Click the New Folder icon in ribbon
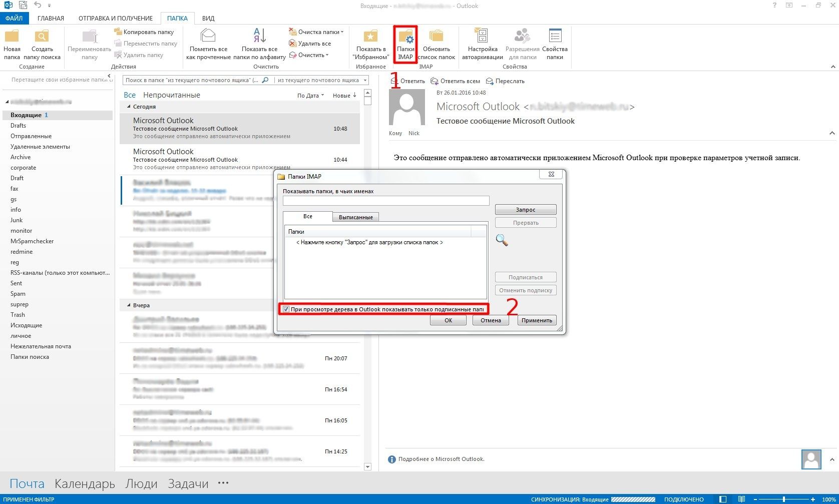 pyautogui.click(x=12, y=37)
